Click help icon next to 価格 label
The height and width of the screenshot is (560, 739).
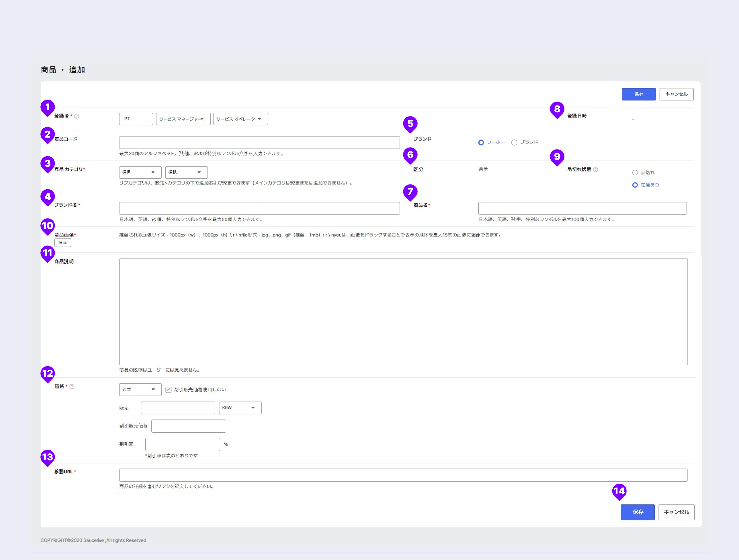click(x=72, y=387)
